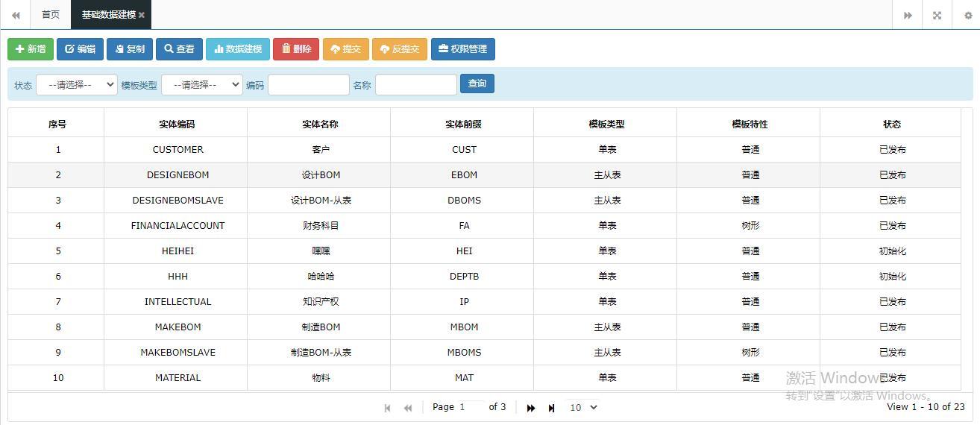Click the 复制 copy button
Image resolution: width=980 pixels, height=425 pixels.
130,49
